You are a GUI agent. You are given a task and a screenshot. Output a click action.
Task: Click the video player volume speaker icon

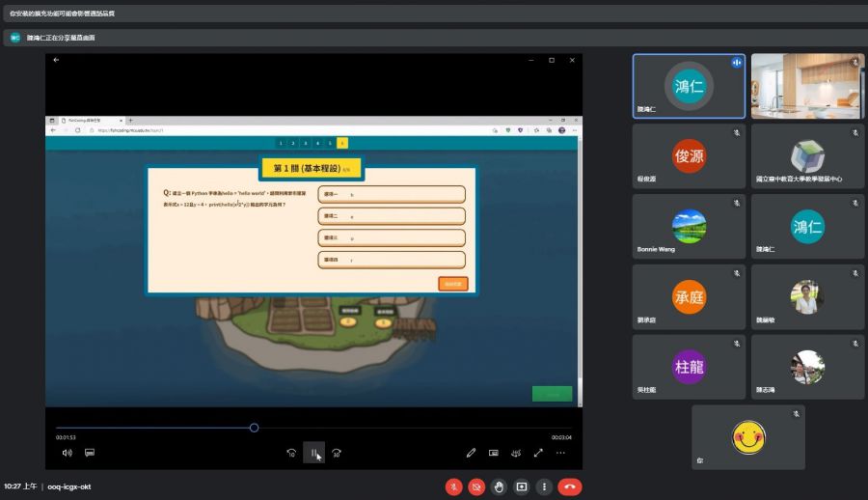pos(67,453)
